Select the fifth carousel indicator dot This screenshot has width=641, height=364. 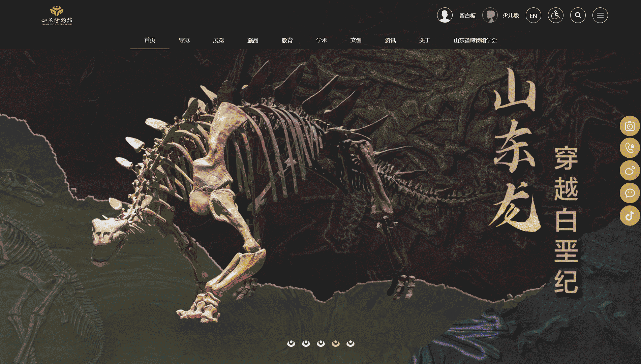coord(350,343)
